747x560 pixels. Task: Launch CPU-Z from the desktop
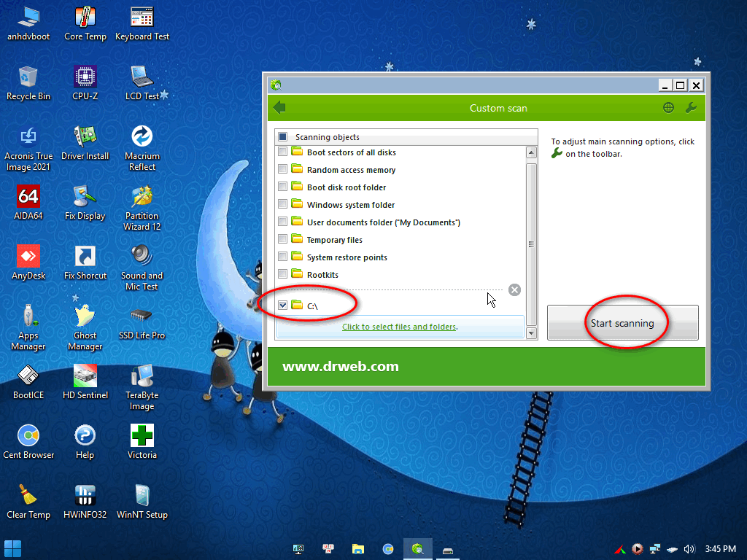click(x=85, y=83)
